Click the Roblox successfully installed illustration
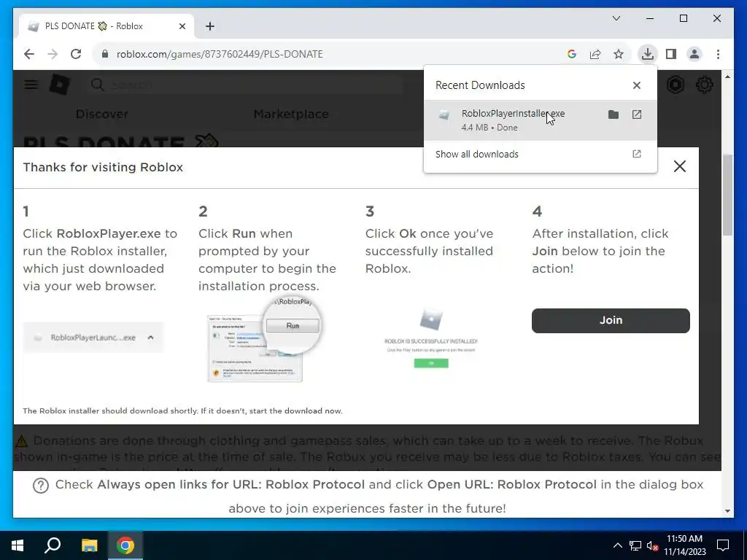This screenshot has width=747, height=560. click(x=430, y=338)
